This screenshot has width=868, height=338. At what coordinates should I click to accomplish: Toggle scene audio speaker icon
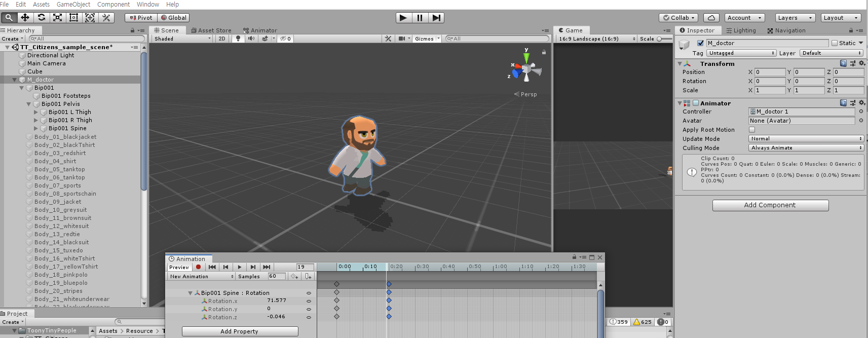point(251,39)
